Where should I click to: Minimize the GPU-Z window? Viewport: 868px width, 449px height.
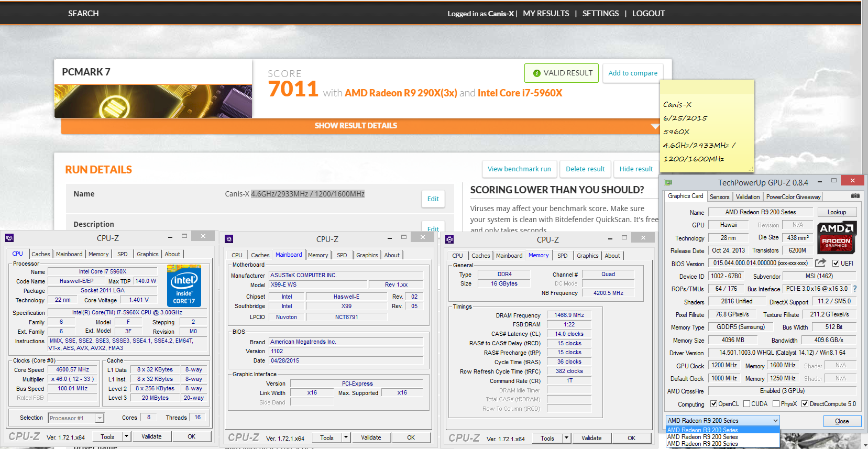coord(820,181)
